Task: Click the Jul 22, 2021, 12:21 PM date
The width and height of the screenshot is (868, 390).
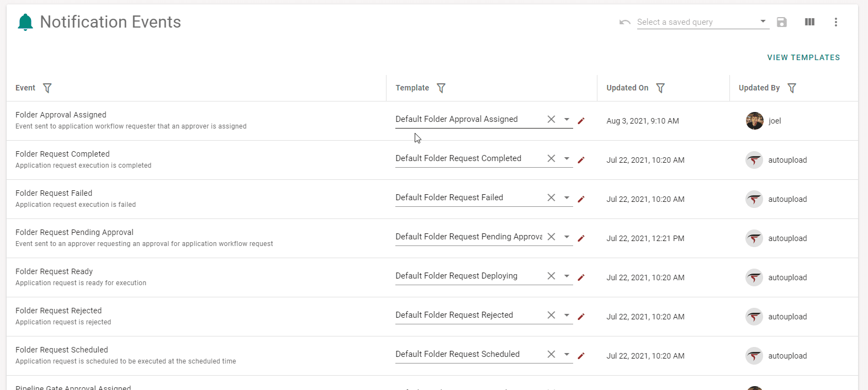Action: tap(645, 238)
